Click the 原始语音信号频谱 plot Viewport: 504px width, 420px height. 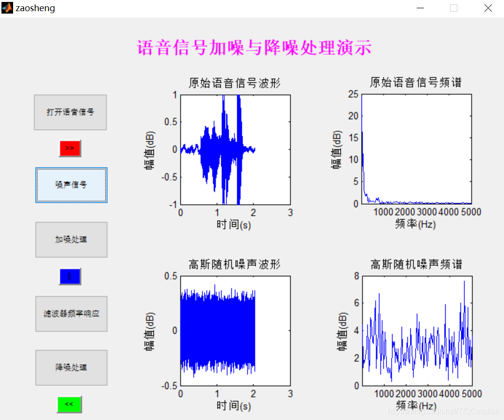[x=417, y=149]
